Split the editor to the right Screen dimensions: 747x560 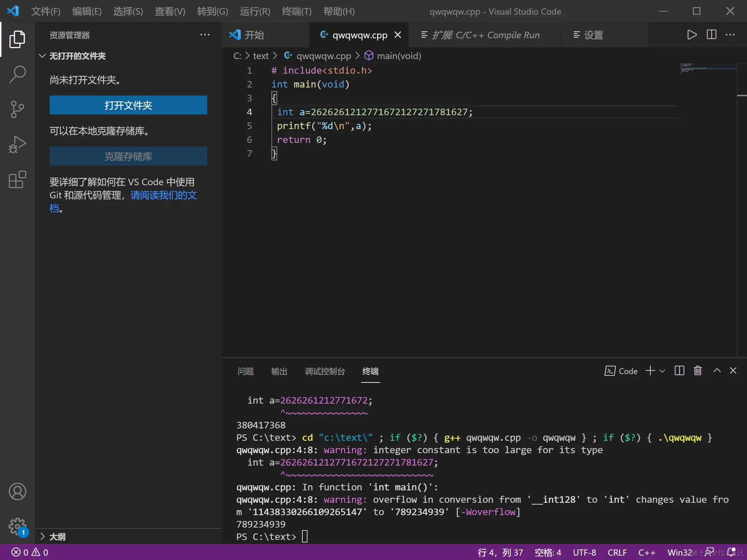pyautogui.click(x=711, y=35)
